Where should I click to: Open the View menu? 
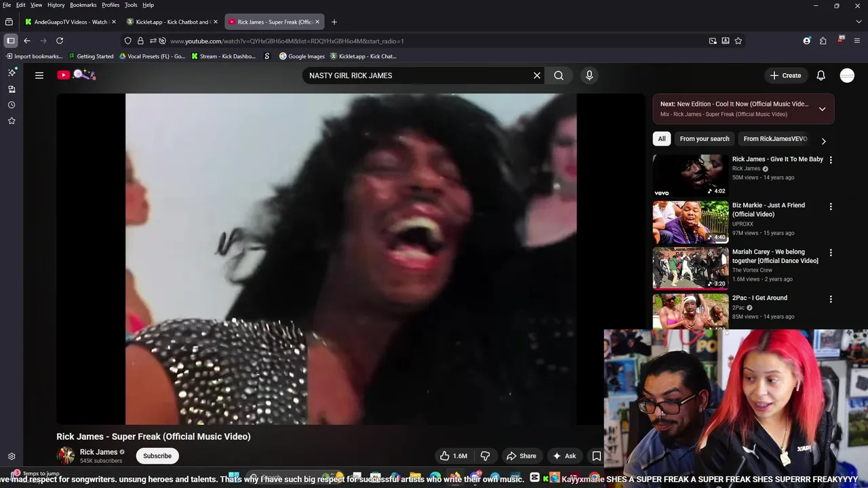[37, 5]
